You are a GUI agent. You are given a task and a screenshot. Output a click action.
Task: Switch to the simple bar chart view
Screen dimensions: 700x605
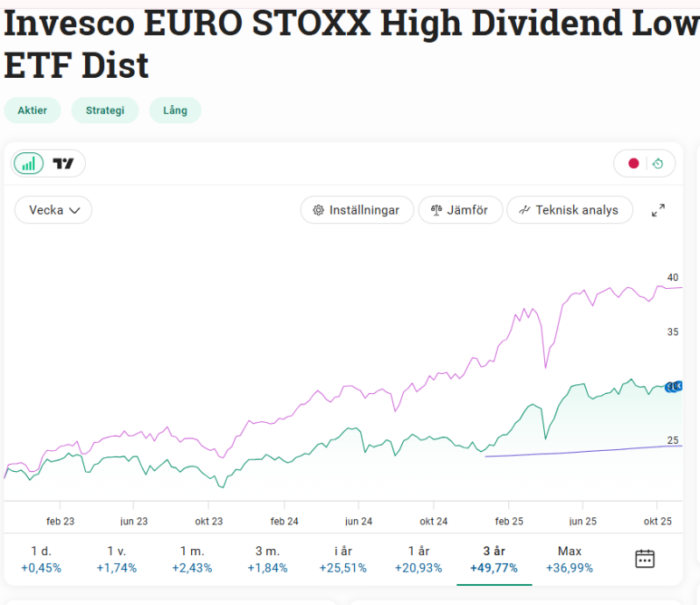tap(29, 164)
